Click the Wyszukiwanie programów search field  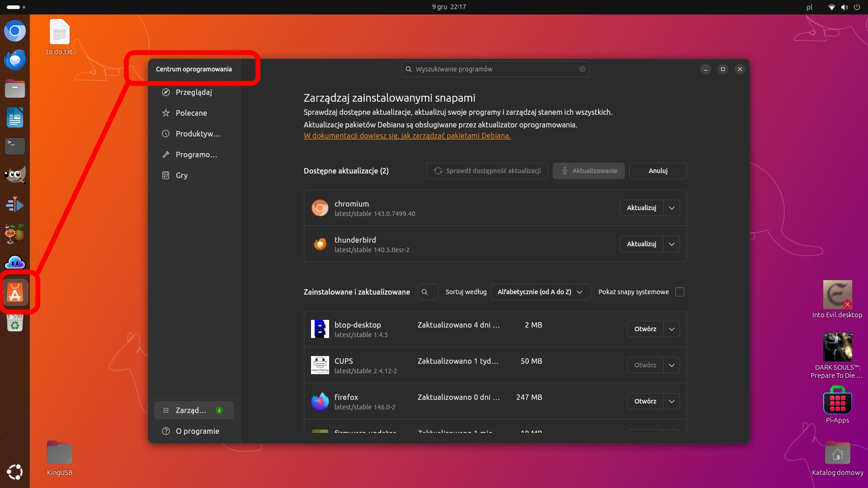click(495, 69)
